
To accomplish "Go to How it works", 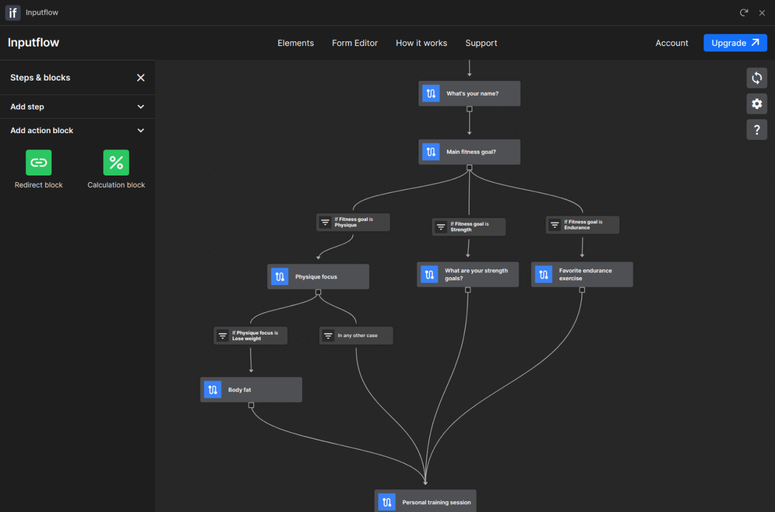I will [x=422, y=43].
